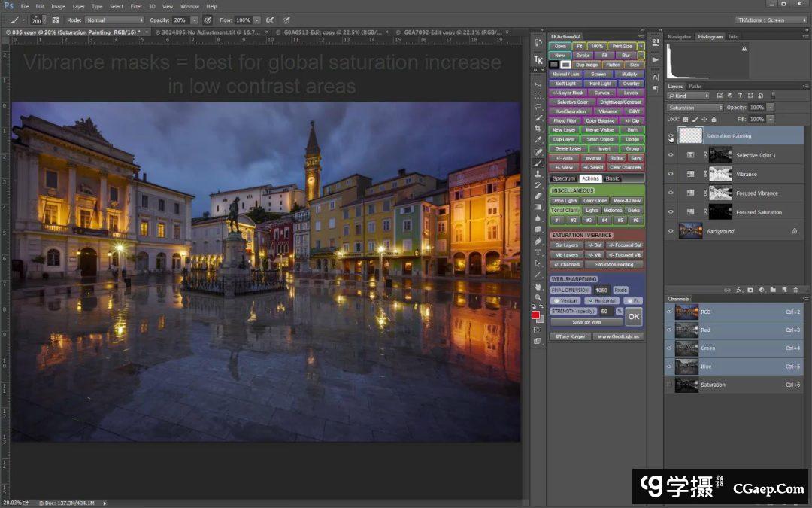Select the Type tool in the toolbar
Screen dimensions: 812x508
pos(538,252)
